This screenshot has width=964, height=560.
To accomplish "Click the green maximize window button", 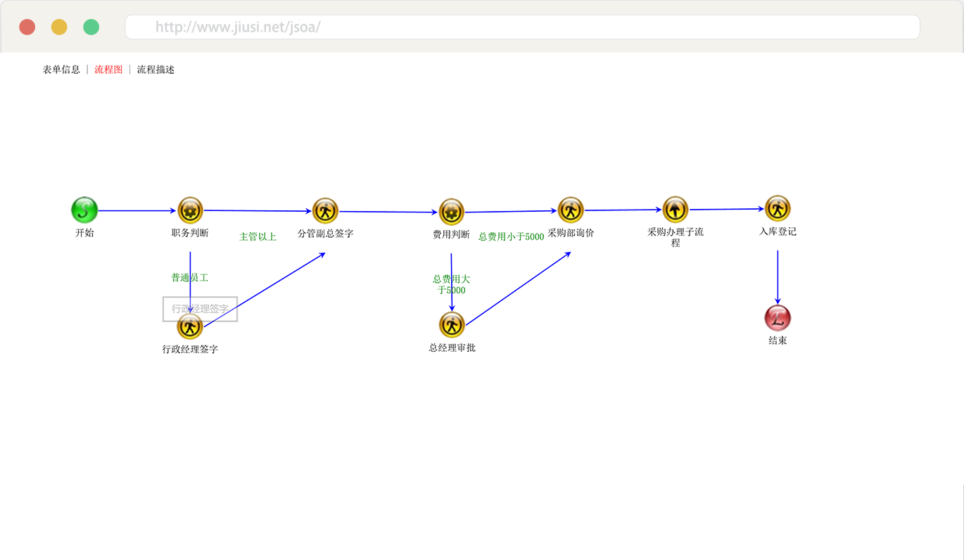I will point(91,27).
